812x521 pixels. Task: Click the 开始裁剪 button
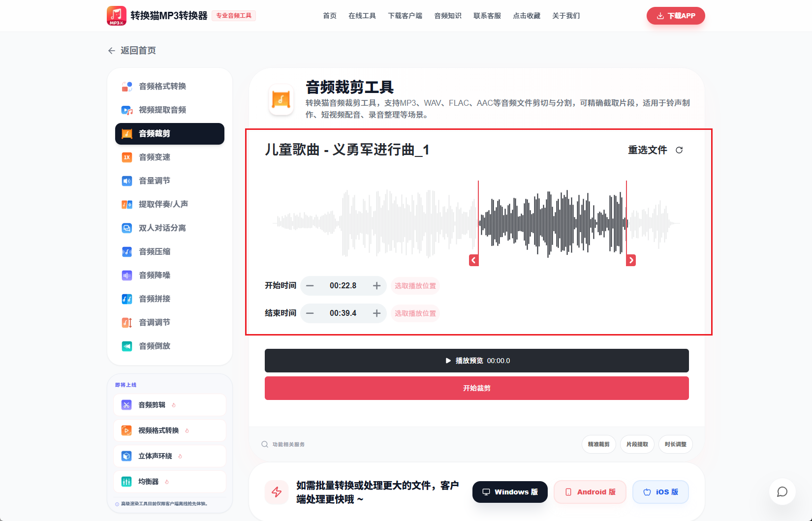click(476, 388)
